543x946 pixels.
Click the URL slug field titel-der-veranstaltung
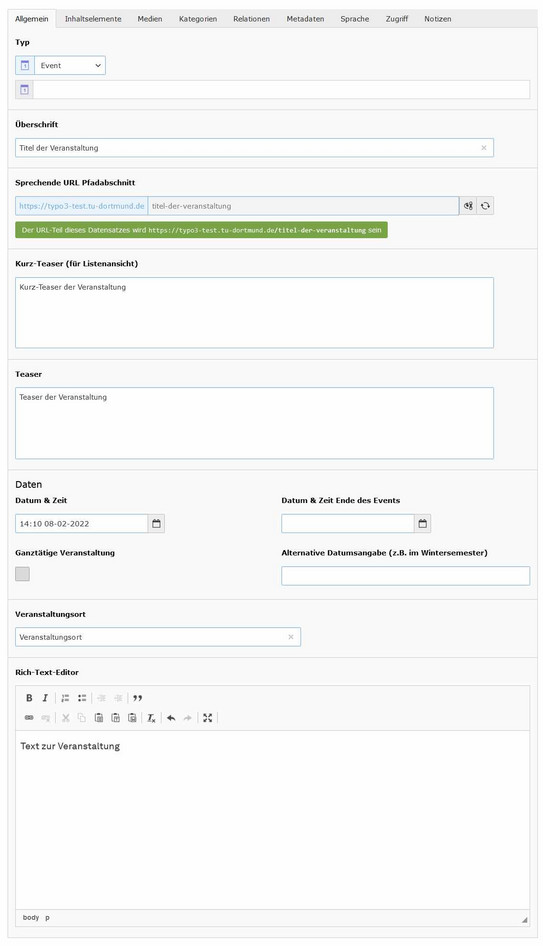coord(303,206)
